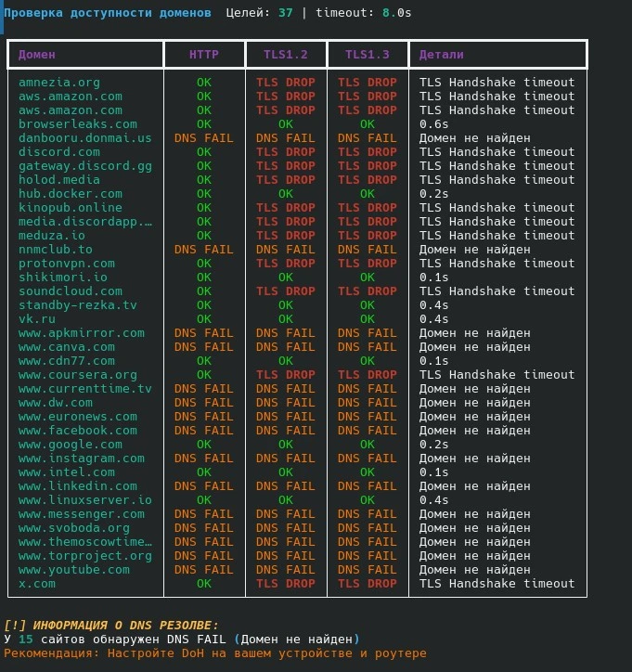Screen dimensions: 632x672
Task: Select the domain 'www.coursera.org'
Action: point(78,375)
